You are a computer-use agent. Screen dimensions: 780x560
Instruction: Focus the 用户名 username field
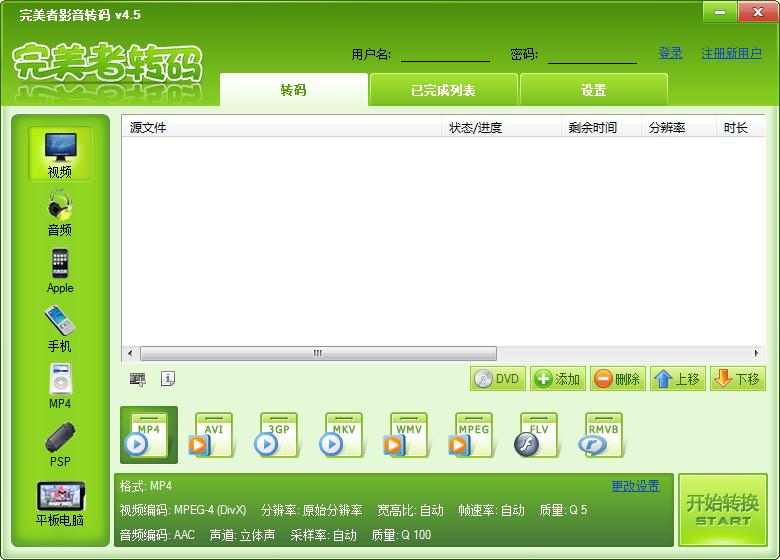pyautogui.click(x=445, y=54)
